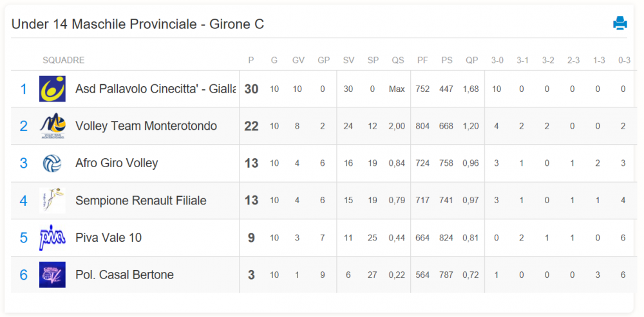Click Volley Team Monterotondo logo
The width and height of the screenshot is (644, 317).
pos(52,126)
